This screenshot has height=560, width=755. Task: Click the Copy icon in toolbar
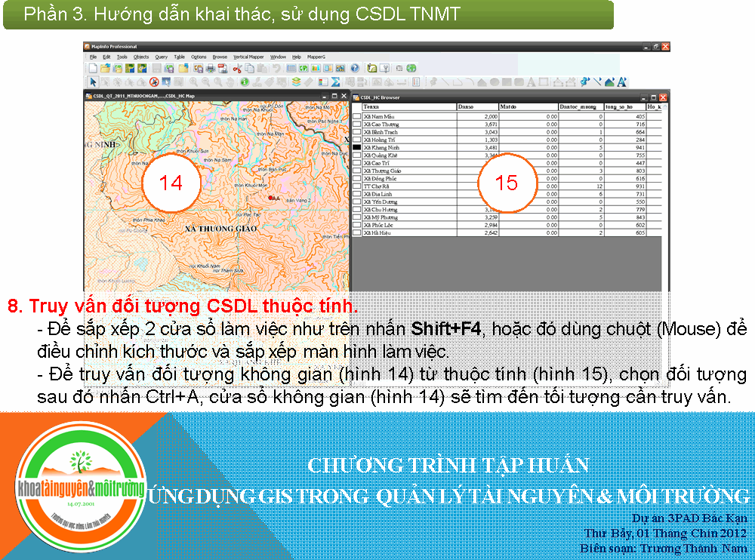pyautogui.click(x=249, y=69)
